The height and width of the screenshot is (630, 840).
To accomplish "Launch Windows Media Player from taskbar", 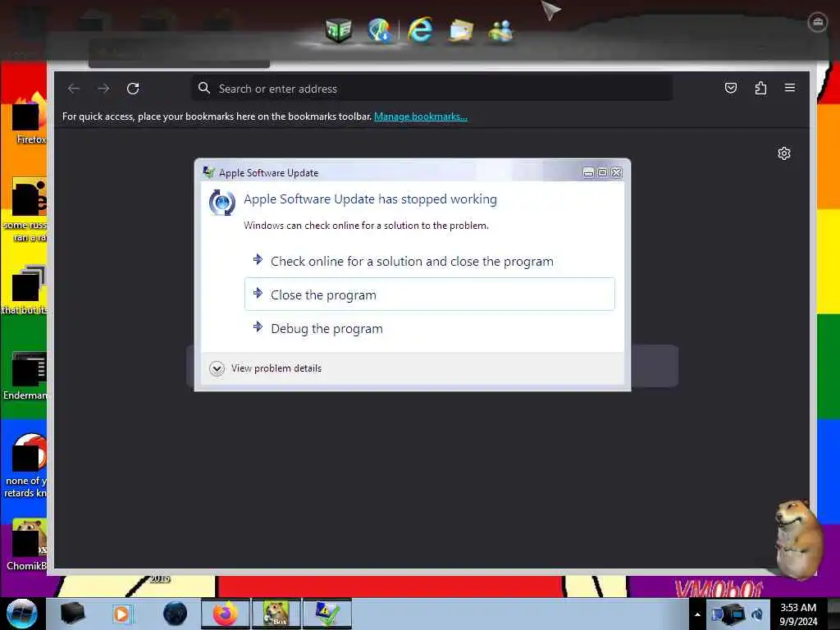I will tap(122, 614).
